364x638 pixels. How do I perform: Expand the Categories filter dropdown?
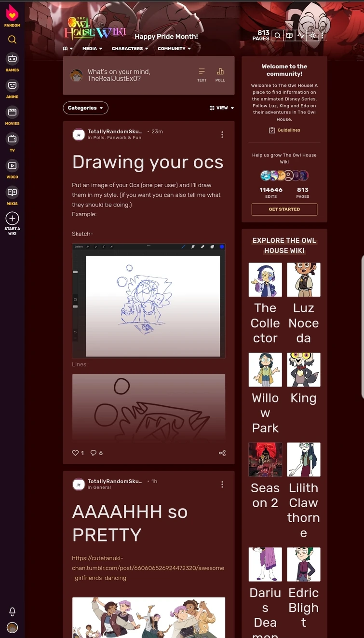[x=85, y=108]
